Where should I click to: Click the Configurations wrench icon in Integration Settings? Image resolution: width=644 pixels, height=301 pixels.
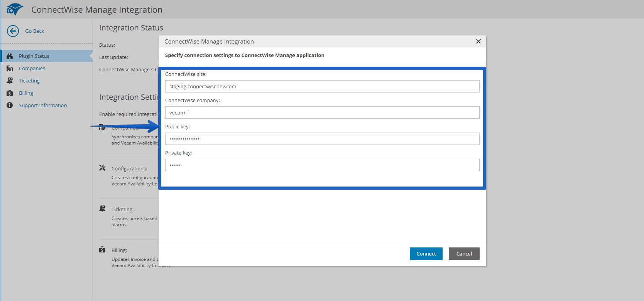pos(102,168)
